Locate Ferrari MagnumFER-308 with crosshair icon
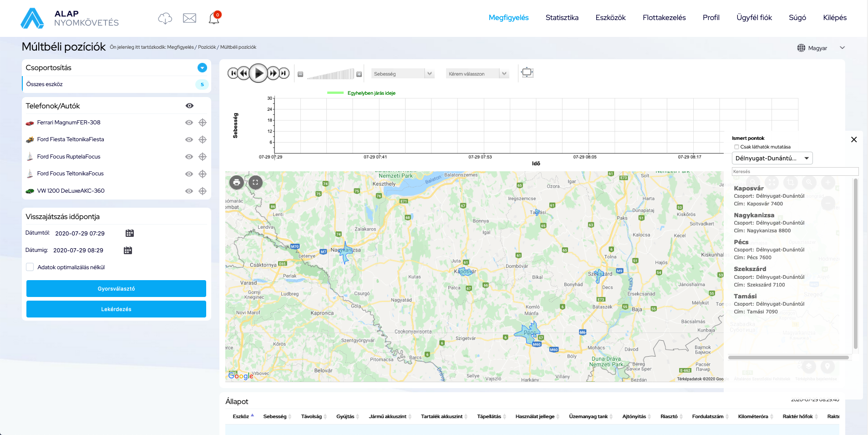This screenshot has height=435, width=868. click(203, 123)
